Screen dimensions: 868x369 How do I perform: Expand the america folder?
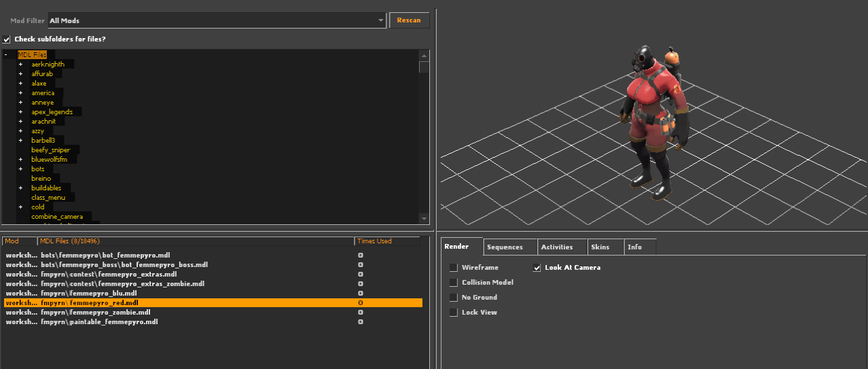(20, 92)
